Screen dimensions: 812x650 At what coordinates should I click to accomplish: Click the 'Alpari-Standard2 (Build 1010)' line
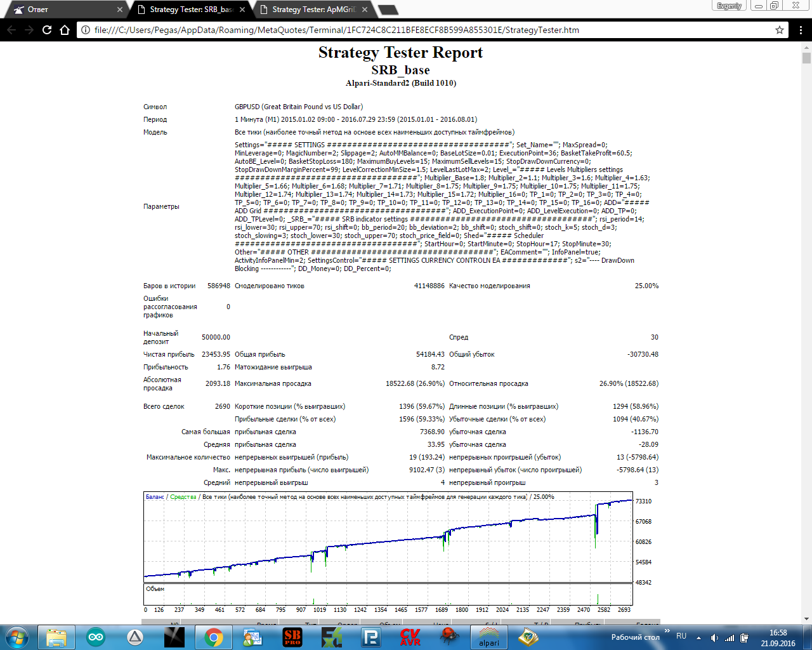pyautogui.click(x=401, y=83)
